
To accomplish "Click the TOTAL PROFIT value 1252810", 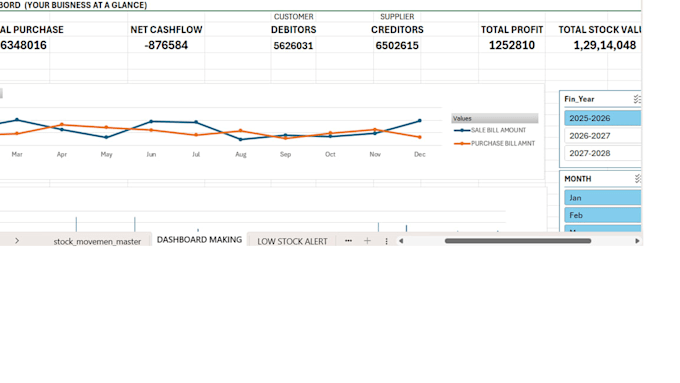I will [x=512, y=45].
